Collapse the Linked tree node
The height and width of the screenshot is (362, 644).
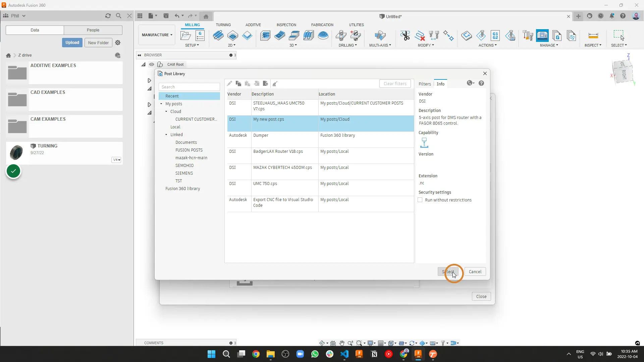(x=166, y=135)
